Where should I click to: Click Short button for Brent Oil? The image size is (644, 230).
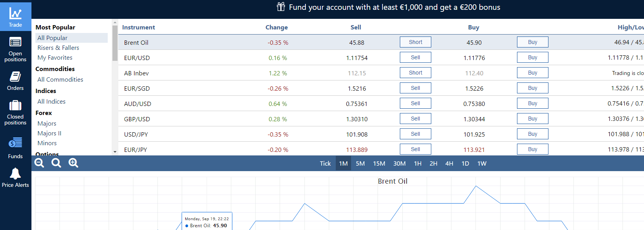pos(416,42)
